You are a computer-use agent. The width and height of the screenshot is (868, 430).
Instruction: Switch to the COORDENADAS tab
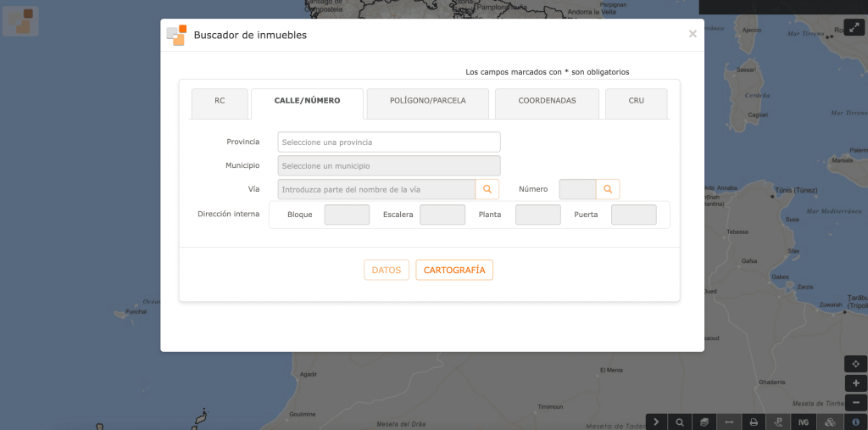point(547,101)
